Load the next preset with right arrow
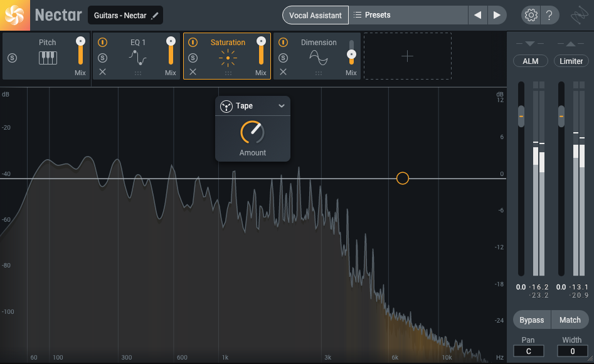The width and height of the screenshot is (594, 364). pyautogui.click(x=497, y=15)
